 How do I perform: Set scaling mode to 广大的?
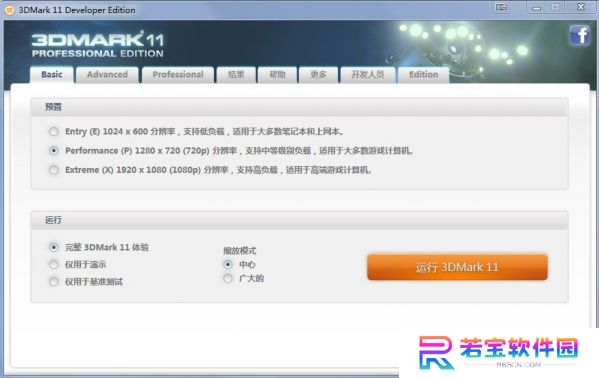click(x=228, y=279)
